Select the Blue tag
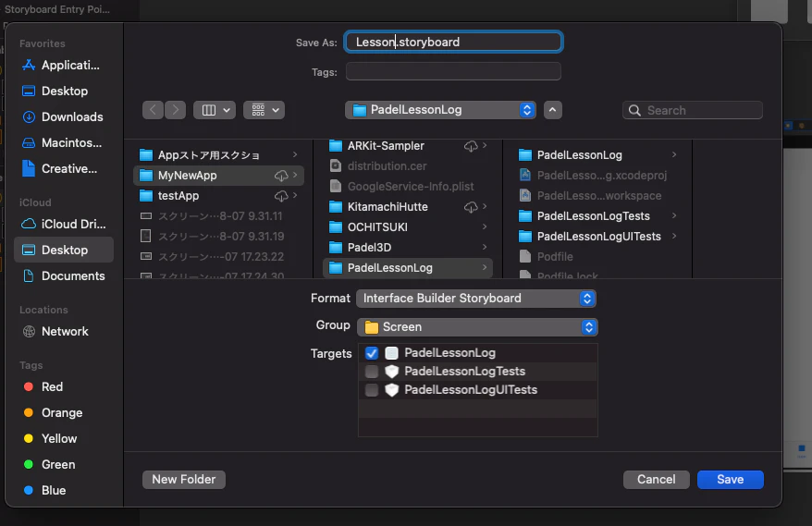Image resolution: width=812 pixels, height=526 pixels. click(45, 490)
